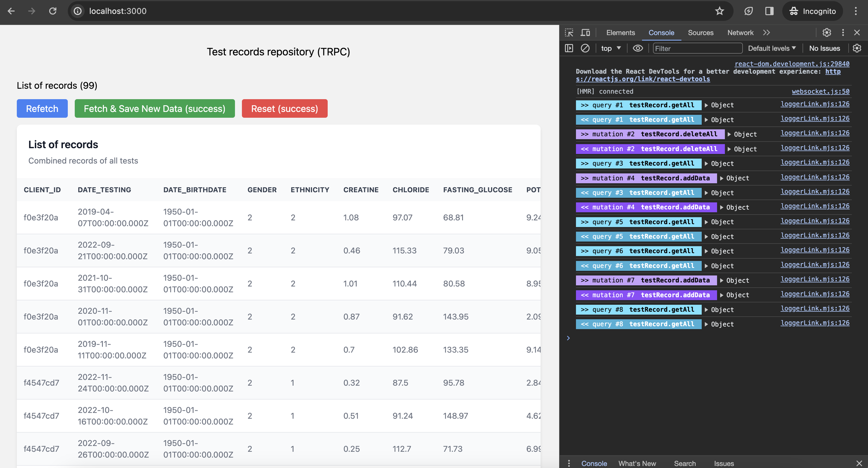Viewport: 868px width, 468px height.
Task: Click Fetch & Save New Data button
Action: click(x=155, y=108)
